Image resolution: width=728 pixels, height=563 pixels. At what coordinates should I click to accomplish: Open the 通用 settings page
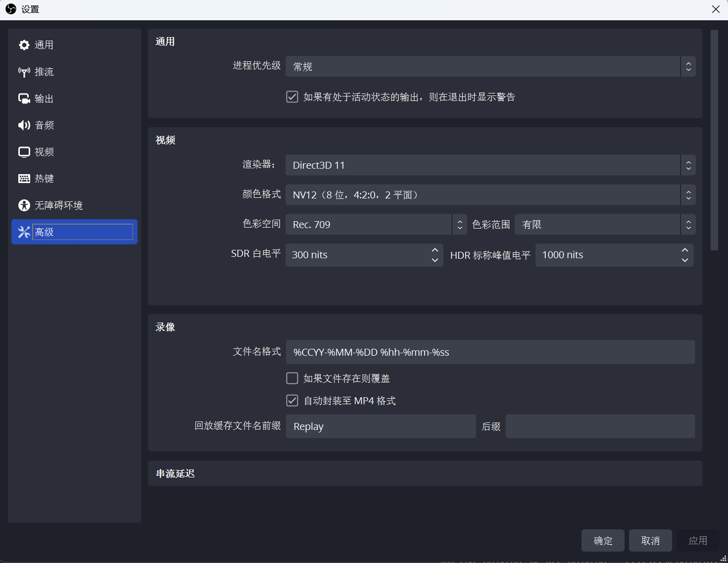tap(74, 45)
